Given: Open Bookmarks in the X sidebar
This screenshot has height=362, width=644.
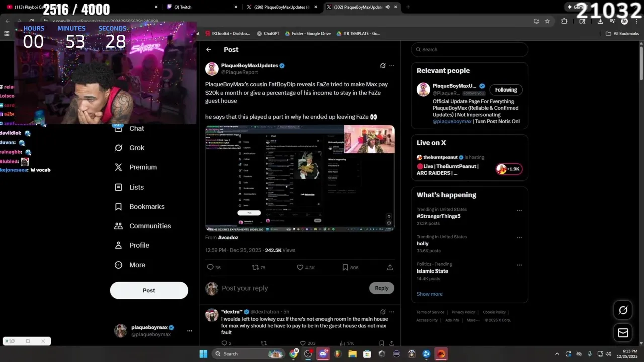Looking at the screenshot, I should point(139,206).
